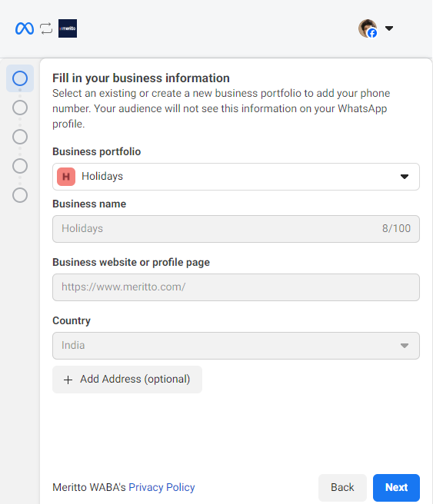The image size is (433, 504).
Task: Focus the Business name field
Action: (x=236, y=229)
